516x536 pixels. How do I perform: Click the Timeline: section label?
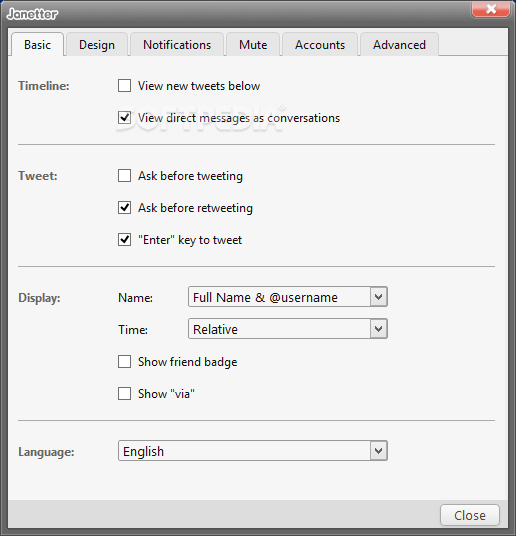(43, 85)
